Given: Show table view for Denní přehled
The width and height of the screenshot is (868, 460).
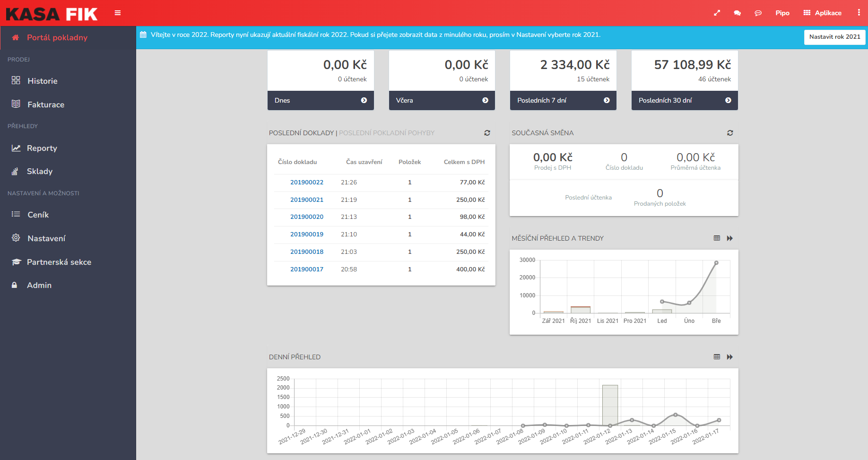Looking at the screenshot, I should click(717, 357).
